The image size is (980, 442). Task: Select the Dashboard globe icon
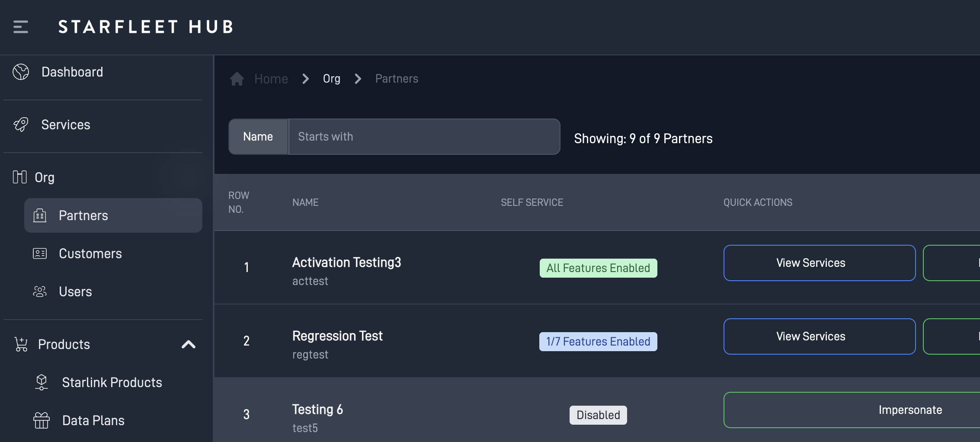pos(20,72)
